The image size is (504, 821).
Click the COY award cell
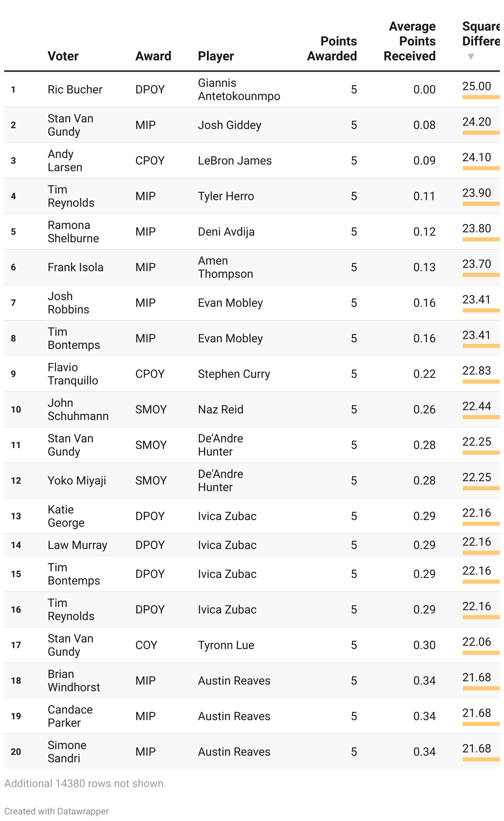click(146, 645)
